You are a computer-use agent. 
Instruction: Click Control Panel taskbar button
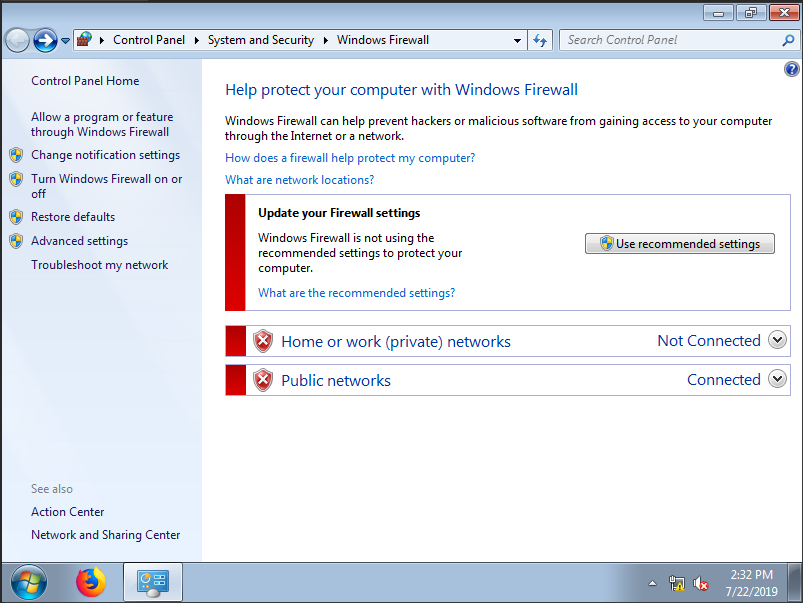point(153,583)
